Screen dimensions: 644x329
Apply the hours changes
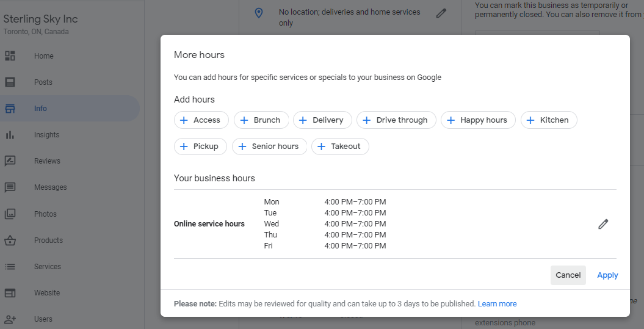[x=607, y=275]
